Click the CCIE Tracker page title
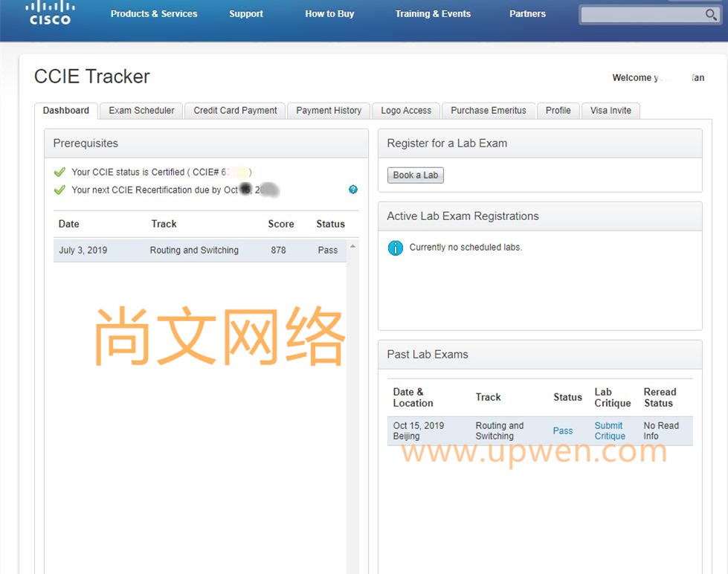728x574 pixels. pos(92,77)
